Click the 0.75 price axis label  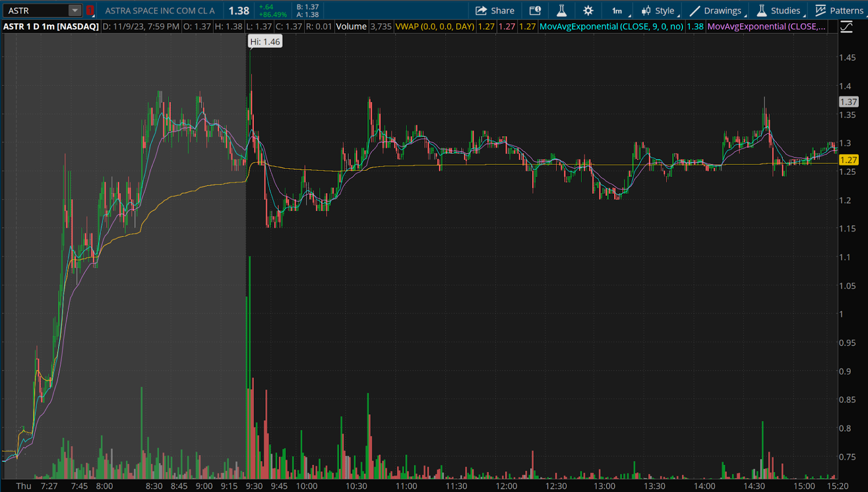(x=847, y=457)
